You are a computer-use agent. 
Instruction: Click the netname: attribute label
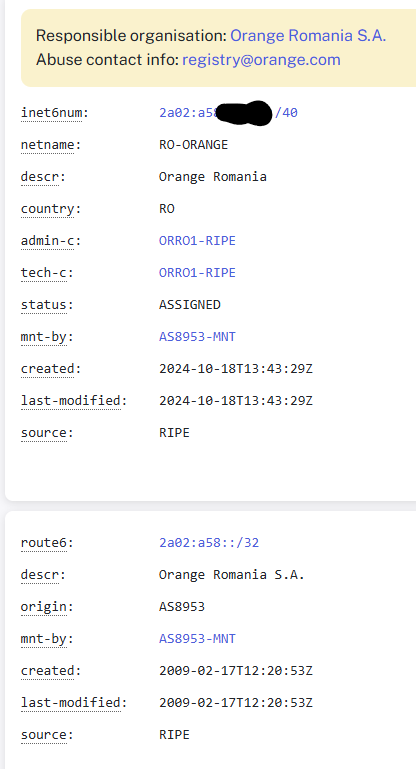[51, 145]
